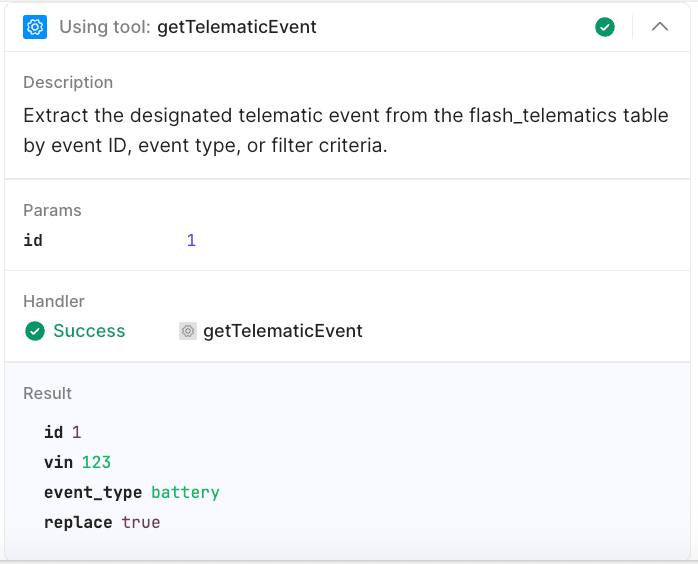Click the 'Using tool: getTelematicEvent' header title
The image size is (698, 564).
[188, 27]
